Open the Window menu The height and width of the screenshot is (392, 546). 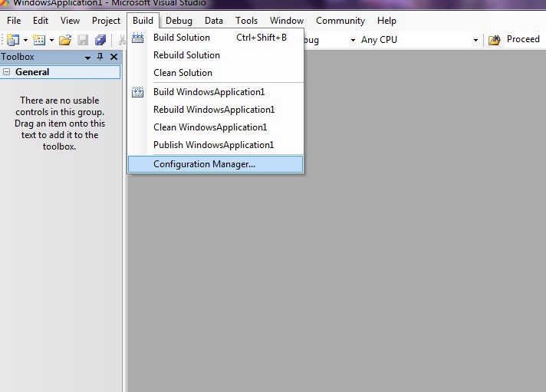click(287, 21)
